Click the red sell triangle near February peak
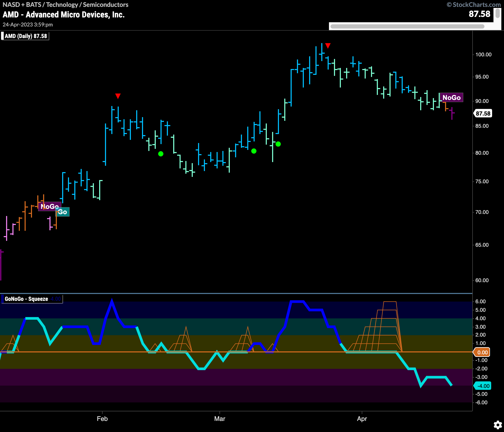The width and height of the screenshot is (504, 432). click(118, 96)
